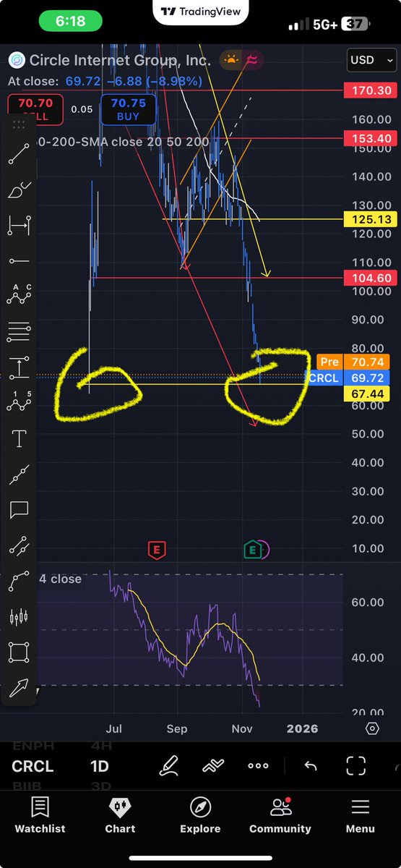Select the Fib retracement lines tool
The height and width of the screenshot is (868, 401).
click(19, 331)
